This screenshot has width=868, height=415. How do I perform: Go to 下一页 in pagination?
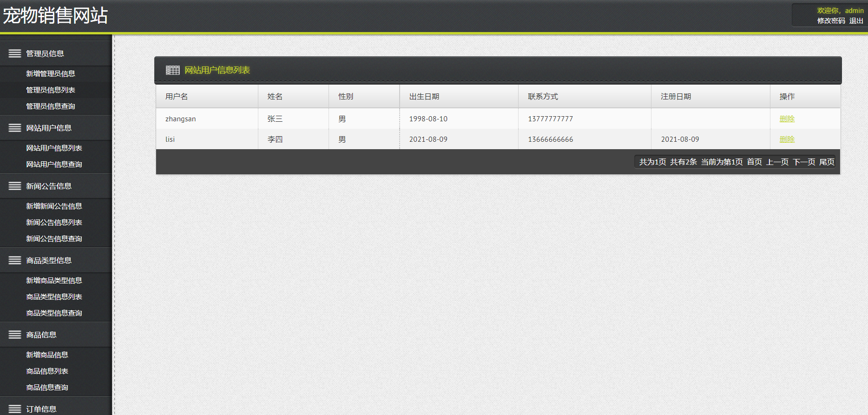click(804, 162)
